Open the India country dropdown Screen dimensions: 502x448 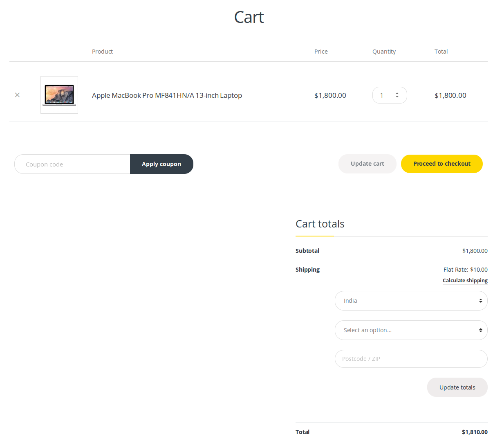click(411, 301)
